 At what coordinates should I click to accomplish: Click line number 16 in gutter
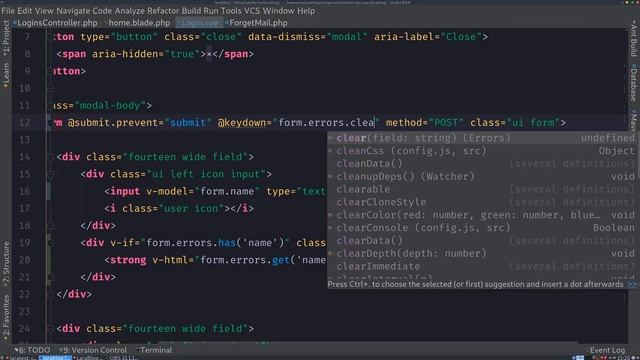pyautogui.click(x=24, y=191)
